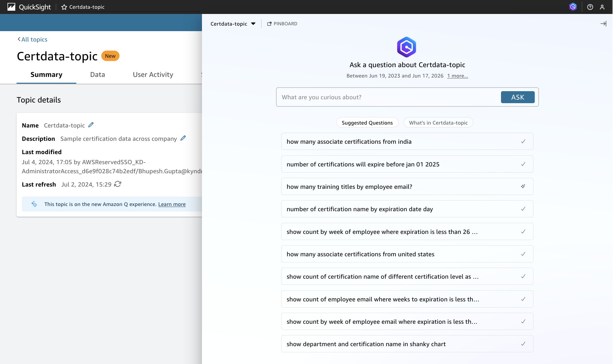Screen dimensions: 613x364
Task: Select 'show count of employee email where weeks to expiration'
Action: pyautogui.click(x=407, y=299)
